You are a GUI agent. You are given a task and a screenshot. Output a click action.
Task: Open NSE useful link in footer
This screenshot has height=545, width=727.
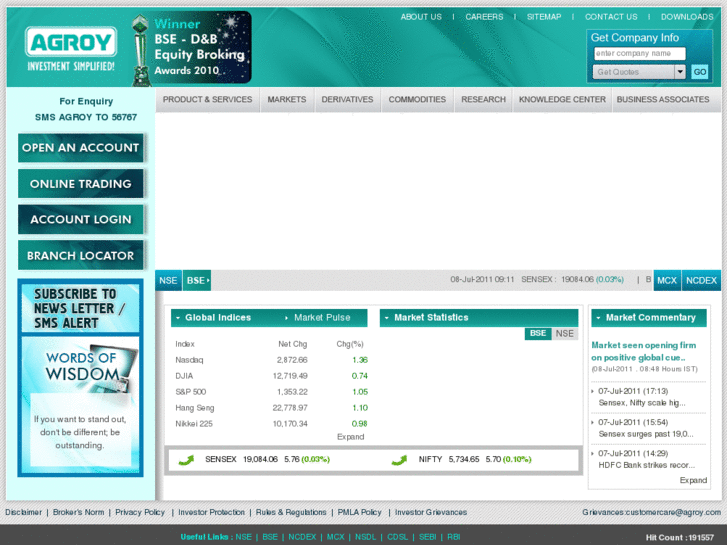pyautogui.click(x=243, y=537)
